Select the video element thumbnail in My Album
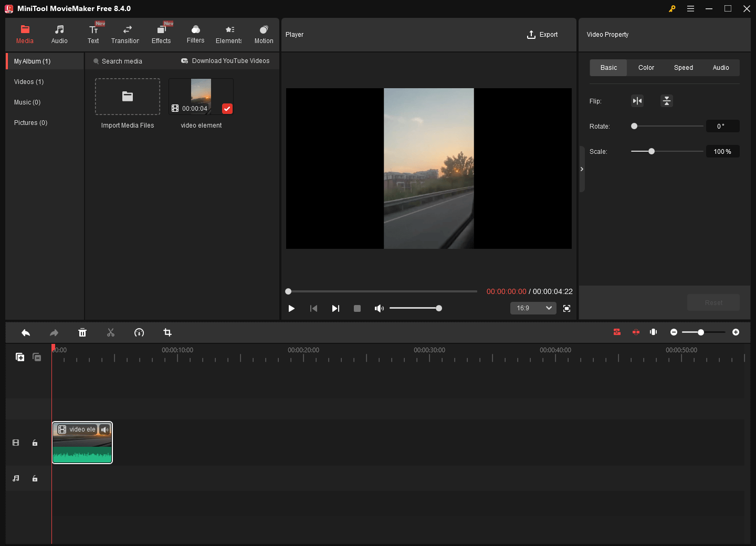Screen dimensions: 756x546 [201, 96]
